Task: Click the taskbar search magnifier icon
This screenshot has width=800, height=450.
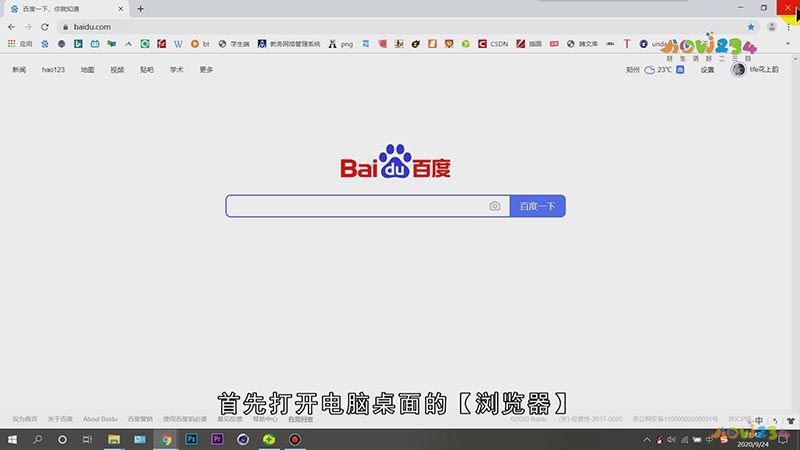Action: (37, 439)
